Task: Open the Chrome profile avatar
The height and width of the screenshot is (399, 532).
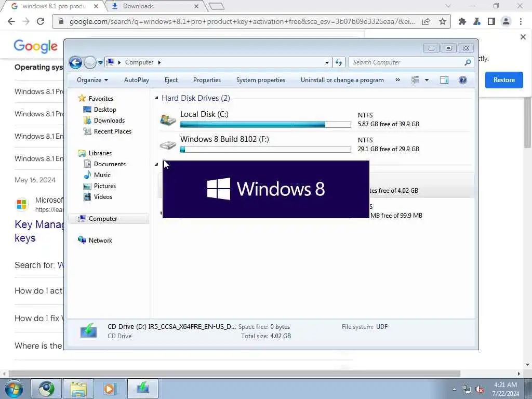Action: coord(506,21)
